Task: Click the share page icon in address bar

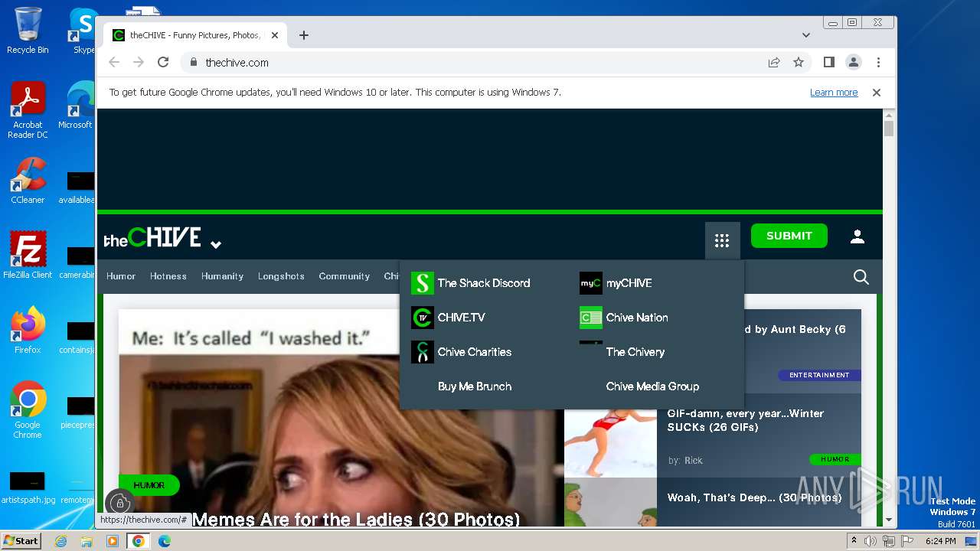Action: tap(774, 62)
